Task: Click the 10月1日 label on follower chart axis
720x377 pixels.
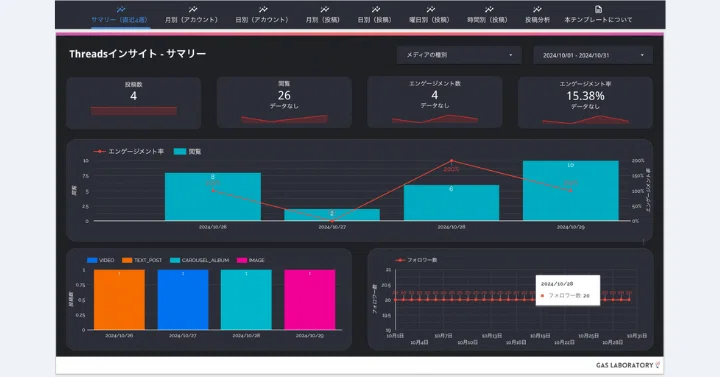Action: pos(395,336)
